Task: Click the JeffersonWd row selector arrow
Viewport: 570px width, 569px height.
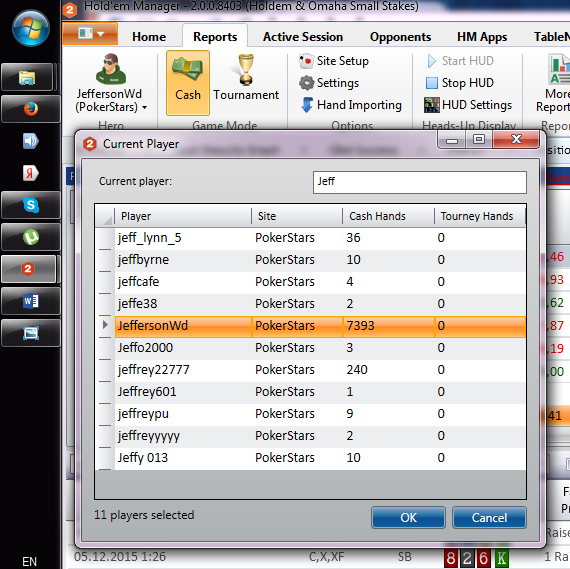Action: coord(105,325)
